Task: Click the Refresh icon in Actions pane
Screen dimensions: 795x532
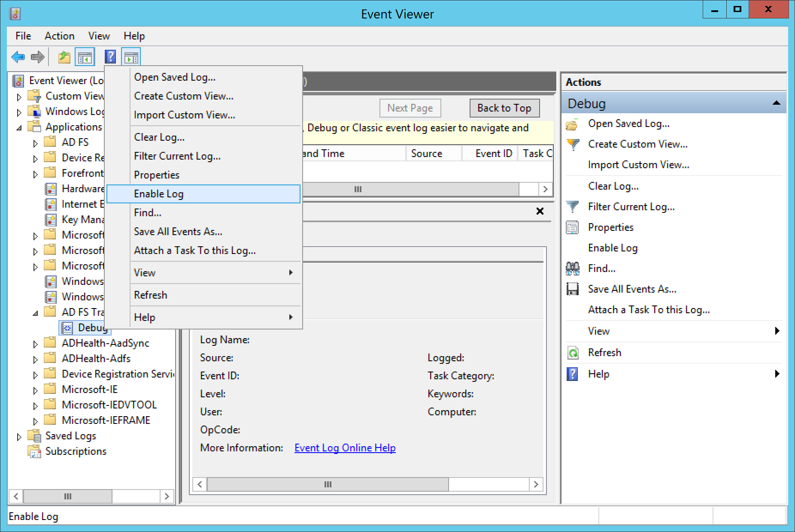Action: pyautogui.click(x=572, y=353)
